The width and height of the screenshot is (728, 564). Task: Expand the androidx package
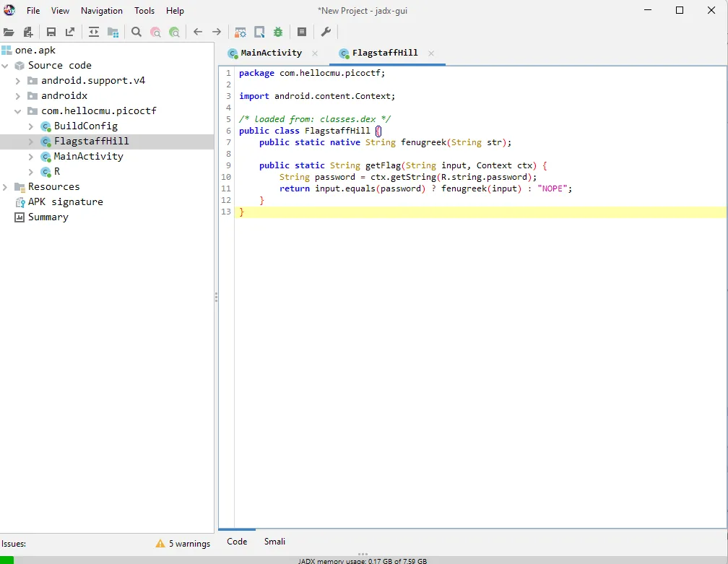coord(17,96)
